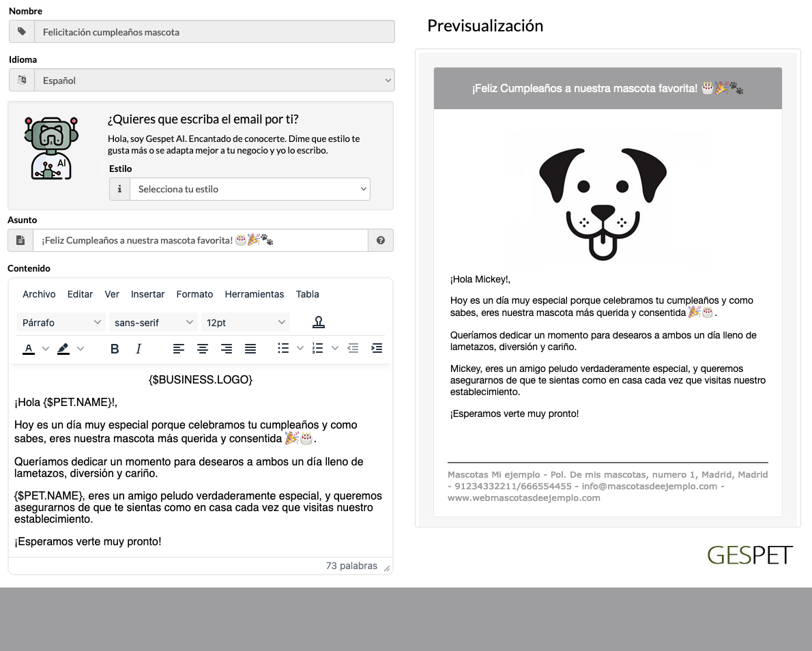
Task: Open the Idioma language dropdown
Action: (x=214, y=81)
